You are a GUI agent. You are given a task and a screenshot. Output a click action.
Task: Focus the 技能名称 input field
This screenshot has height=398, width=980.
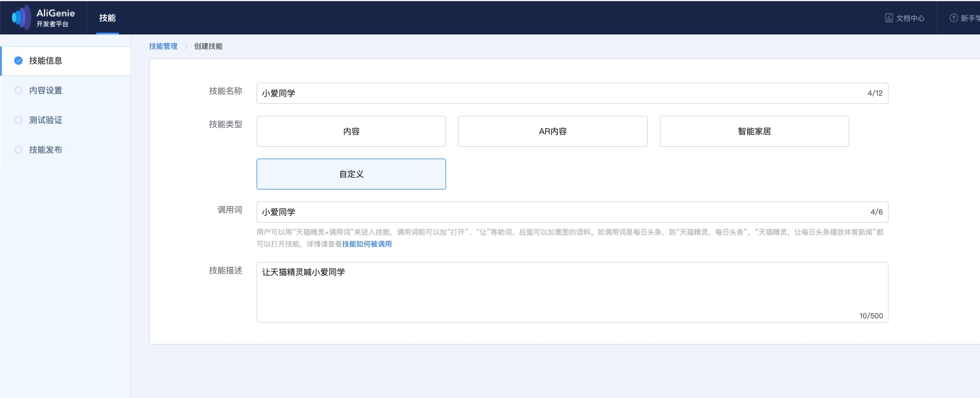tap(573, 93)
